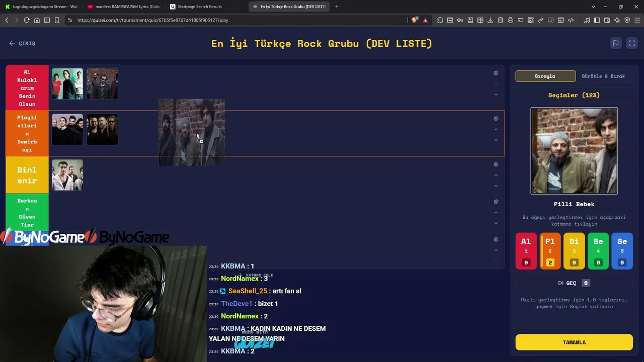This screenshot has height=362, width=644.
Task: Click the cast screen icon in toolbar
Action: pos(521,20)
